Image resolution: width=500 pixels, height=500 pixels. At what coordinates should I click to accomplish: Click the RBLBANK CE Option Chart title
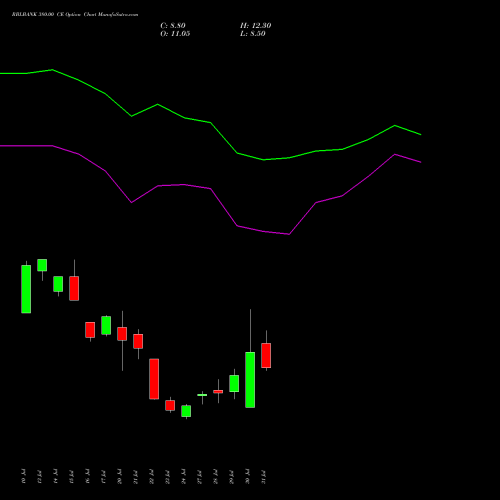75,14
